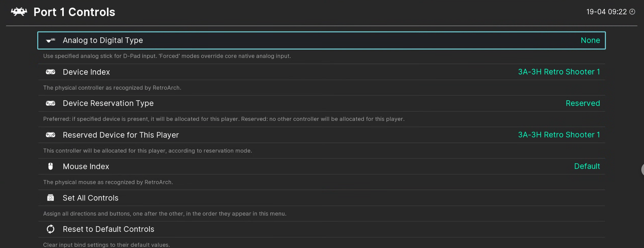644x248 pixels.
Task: Click the clock icon beside the time
Action: point(632,12)
